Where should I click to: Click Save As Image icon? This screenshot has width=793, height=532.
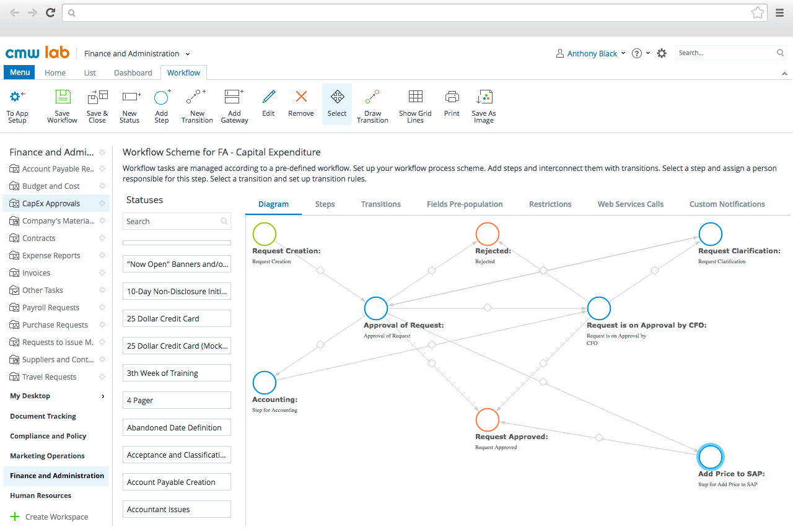[483, 97]
